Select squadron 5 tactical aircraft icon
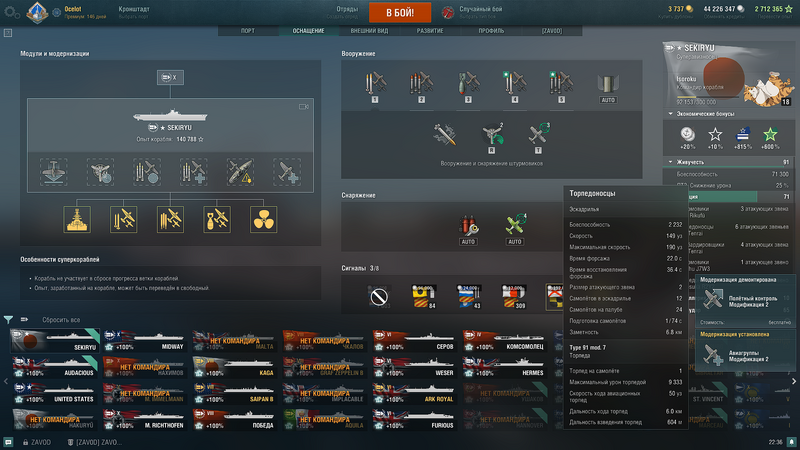The width and height of the screenshot is (800, 450). 561,85
